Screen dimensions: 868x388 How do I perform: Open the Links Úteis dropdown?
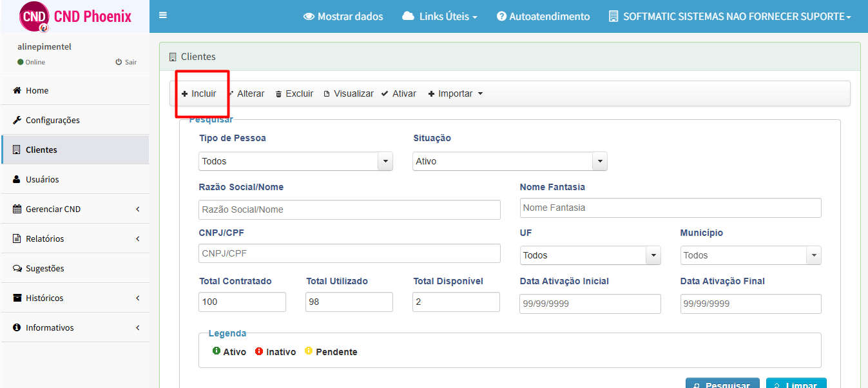(x=439, y=16)
